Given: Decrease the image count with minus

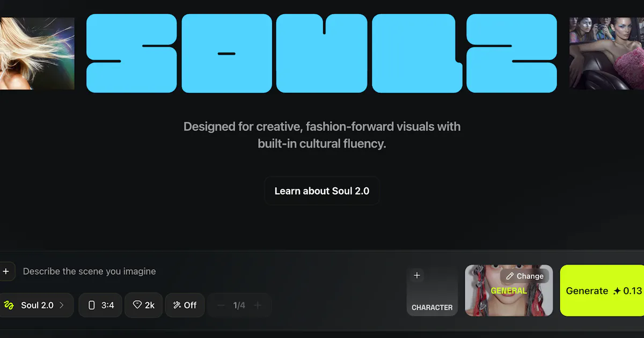Looking at the screenshot, I should coord(221,305).
